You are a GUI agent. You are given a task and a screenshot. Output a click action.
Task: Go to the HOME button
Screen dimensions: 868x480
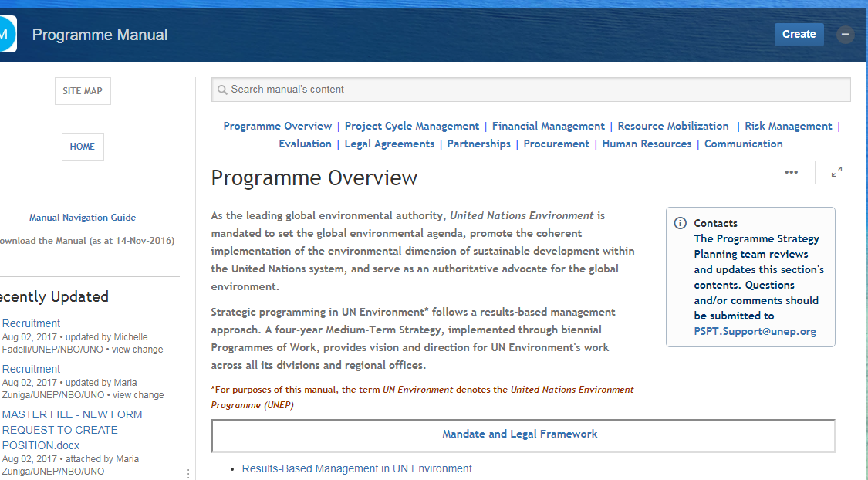click(83, 147)
